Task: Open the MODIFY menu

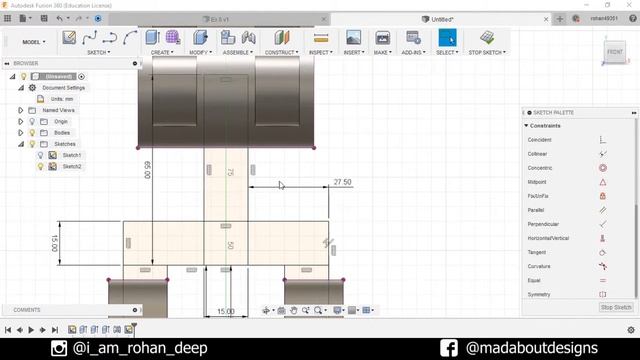Action: 200,53
